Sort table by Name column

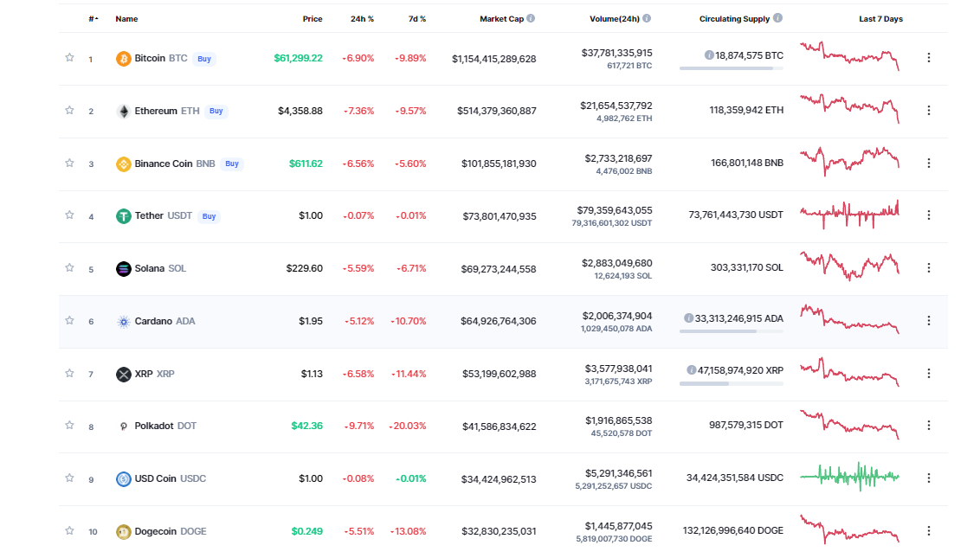click(x=127, y=19)
